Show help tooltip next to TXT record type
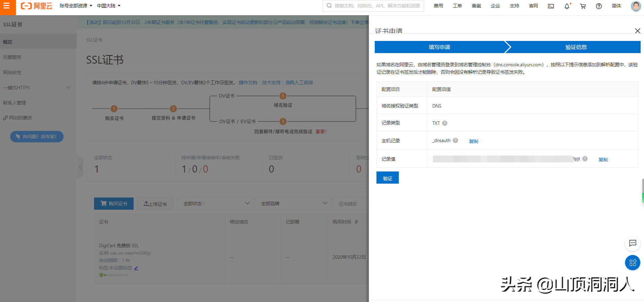The height and width of the screenshot is (302, 644). [445, 123]
